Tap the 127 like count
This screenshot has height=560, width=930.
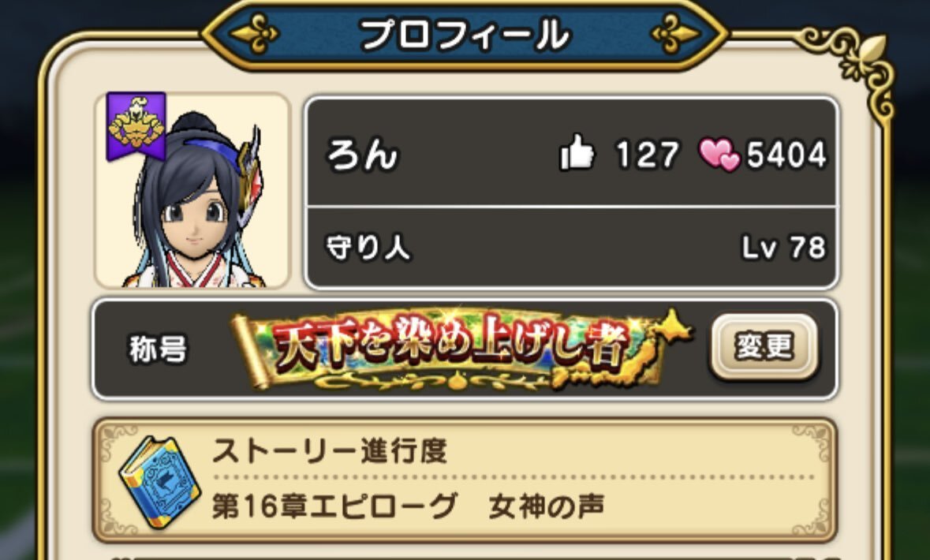647,155
